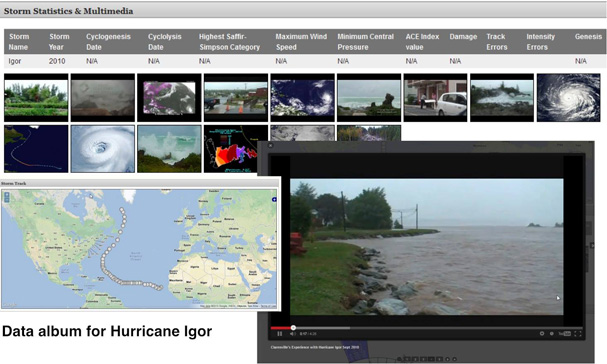Viewport: 607px width, 364px height.
Task: Open the video on YouTube via the logo
Action: tap(564, 333)
